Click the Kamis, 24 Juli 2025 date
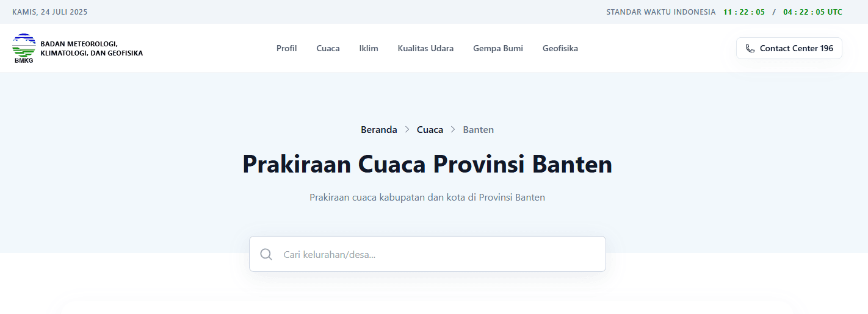Screen dimensions: 868x314 pos(49,12)
